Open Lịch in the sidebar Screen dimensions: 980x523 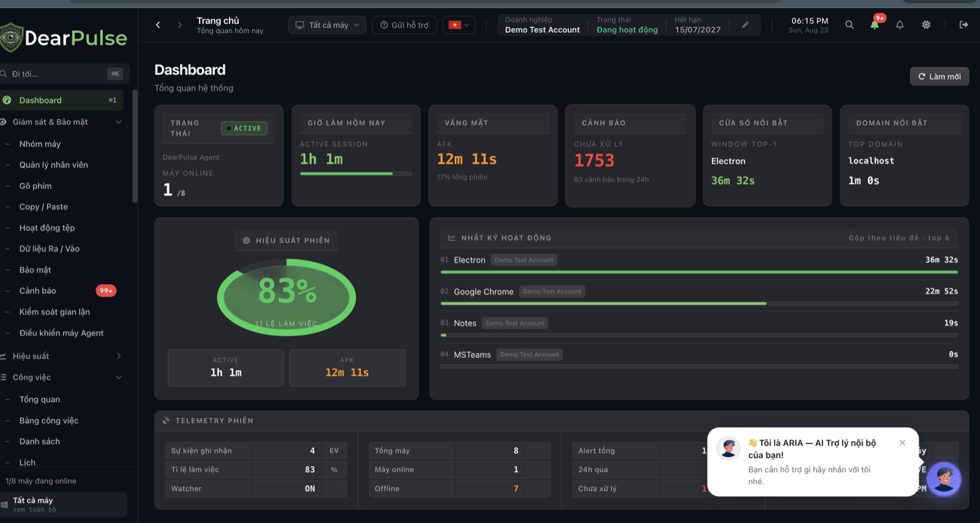click(x=27, y=462)
